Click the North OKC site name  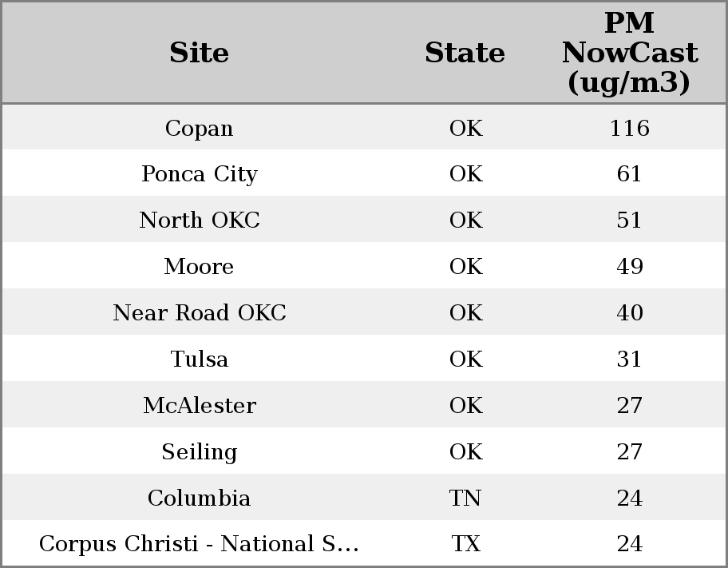[199, 220]
